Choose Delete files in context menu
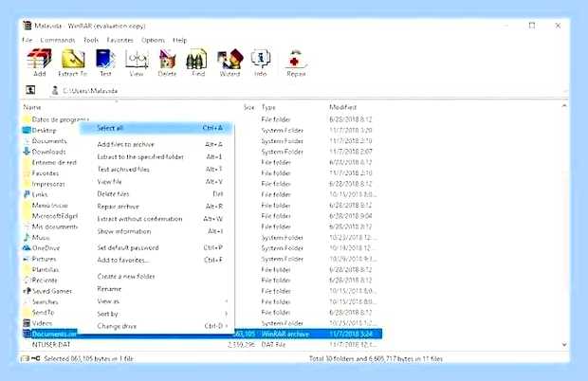588x381 pixels. point(156,194)
